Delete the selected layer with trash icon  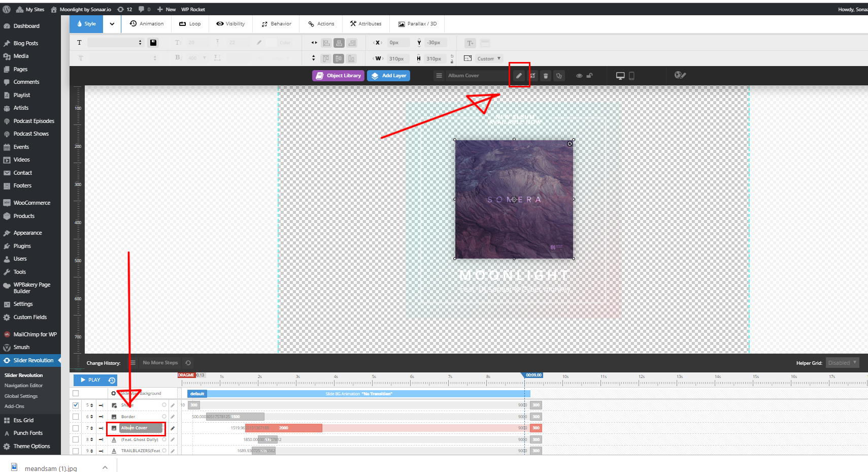coord(546,76)
